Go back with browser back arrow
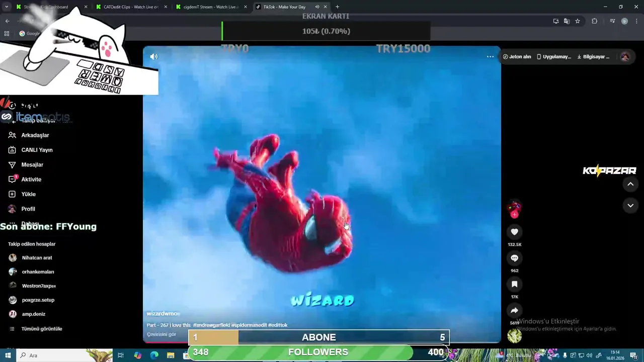644x362 pixels. pyautogui.click(x=7, y=21)
